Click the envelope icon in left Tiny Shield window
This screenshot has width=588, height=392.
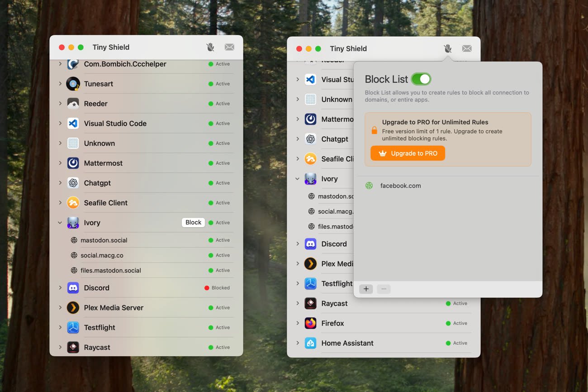[229, 47]
